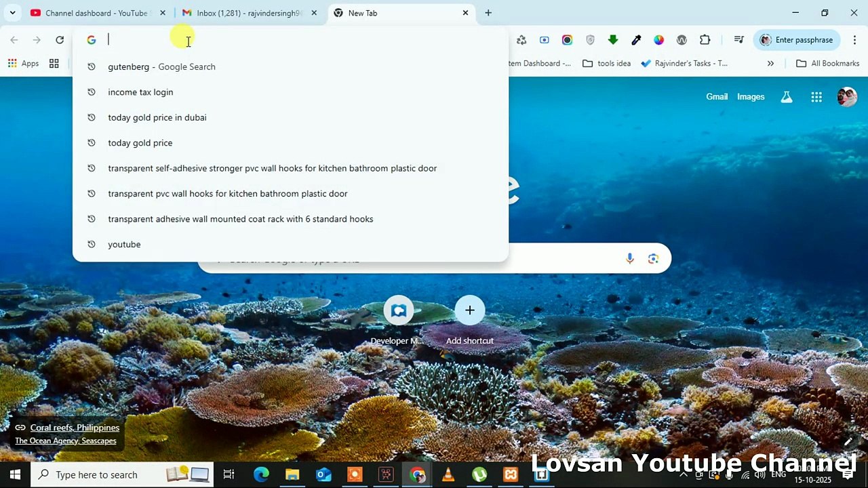Select today gold price in dubai suggestion
868x488 pixels.
(x=290, y=117)
